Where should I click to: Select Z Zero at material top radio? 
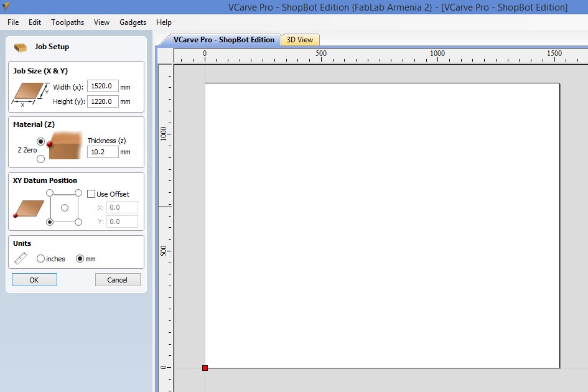[40, 142]
